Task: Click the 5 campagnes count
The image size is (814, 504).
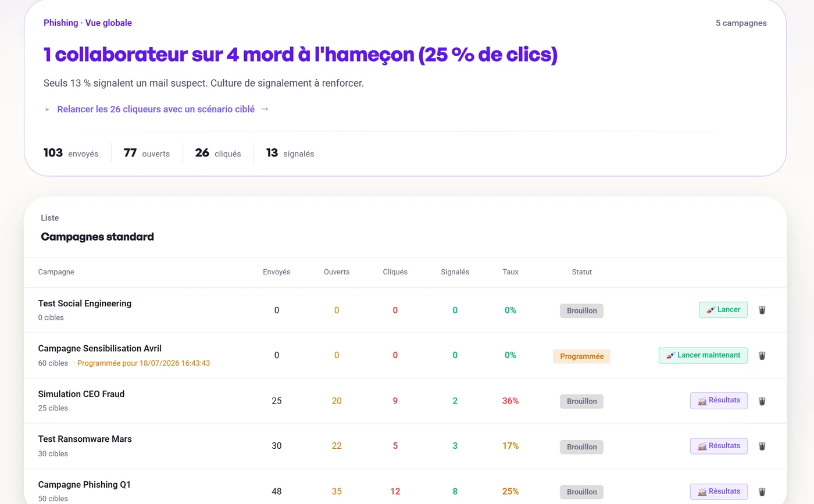Action: click(741, 23)
